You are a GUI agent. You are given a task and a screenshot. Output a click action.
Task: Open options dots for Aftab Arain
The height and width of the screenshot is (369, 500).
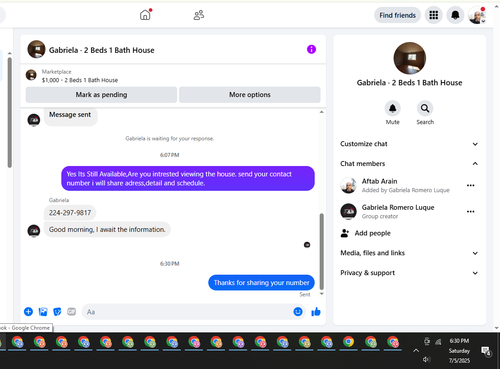coord(470,185)
